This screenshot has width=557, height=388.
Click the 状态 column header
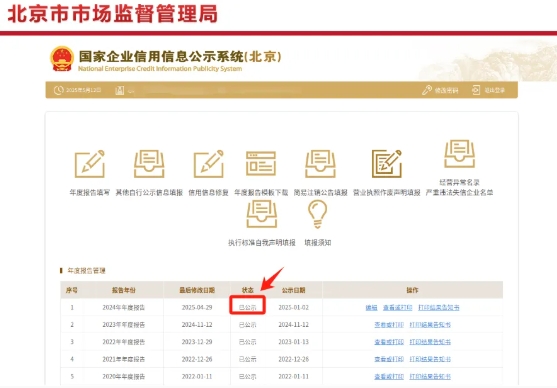point(248,290)
